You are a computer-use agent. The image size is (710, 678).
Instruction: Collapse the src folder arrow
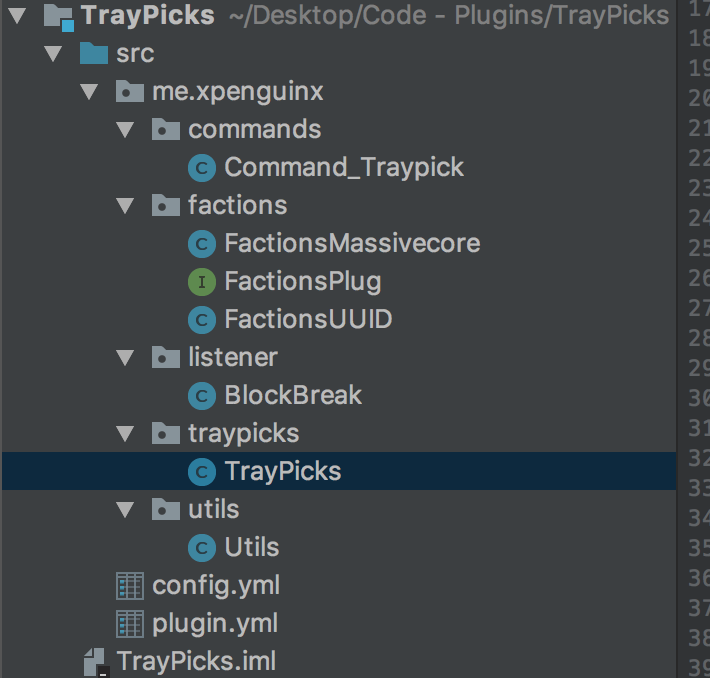click(x=54, y=54)
